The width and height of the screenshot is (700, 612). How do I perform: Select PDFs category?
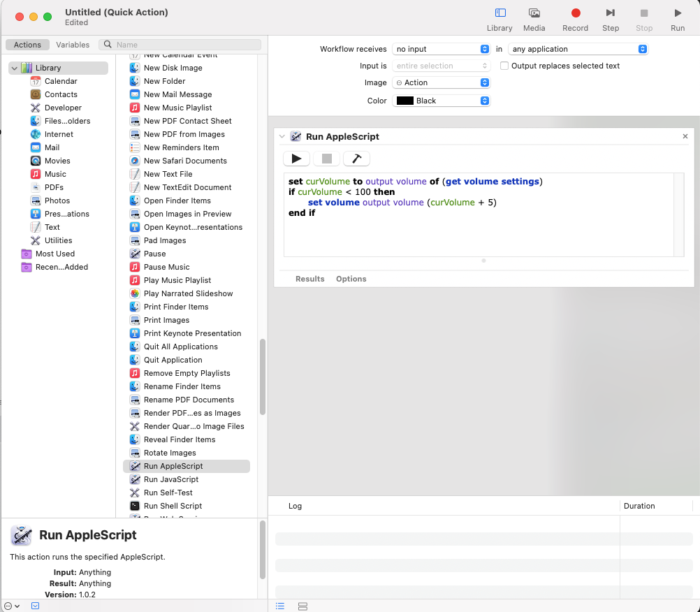point(54,187)
